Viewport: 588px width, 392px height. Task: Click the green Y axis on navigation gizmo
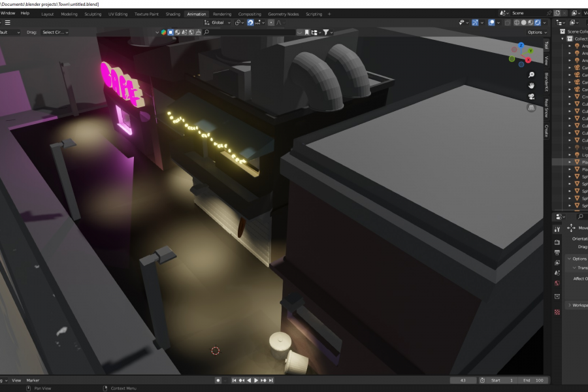[x=531, y=51]
